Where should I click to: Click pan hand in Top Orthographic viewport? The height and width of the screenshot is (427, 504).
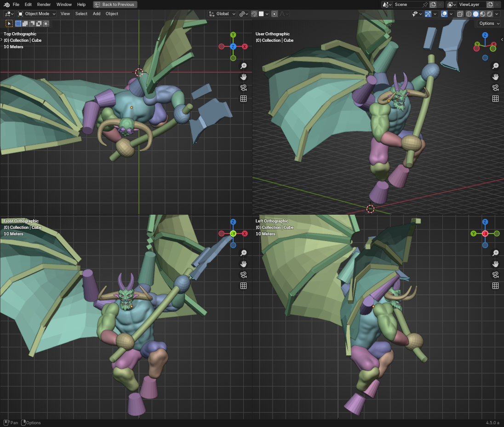click(244, 77)
